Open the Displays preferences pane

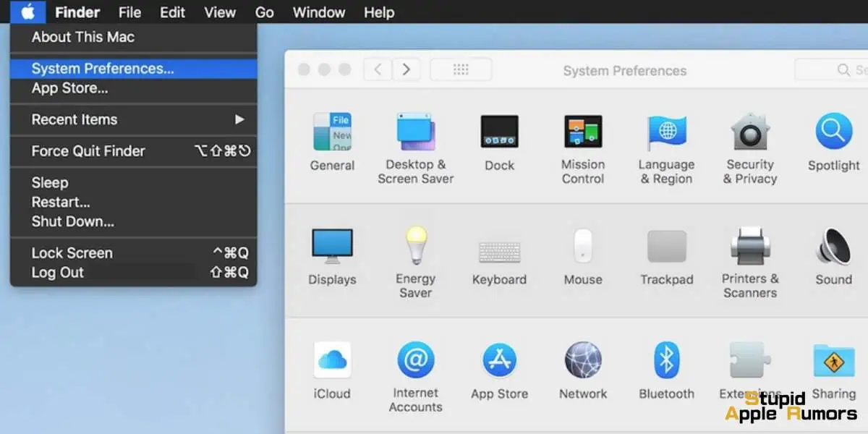(332, 257)
